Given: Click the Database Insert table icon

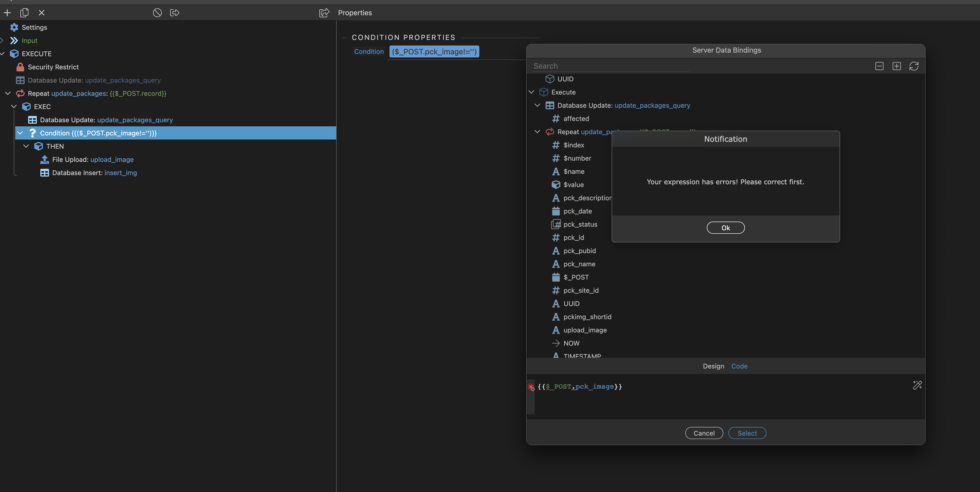Looking at the screenshot, I should tap(44, 173).
